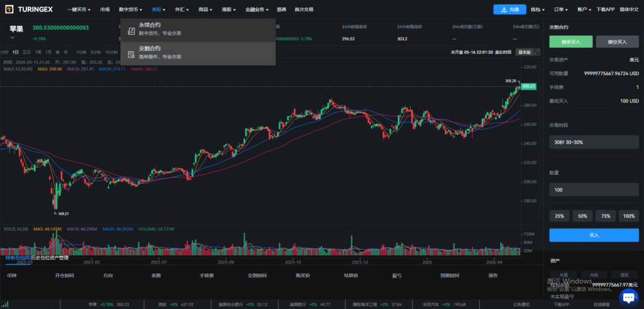Select the 1周 chart timeframe

click(38, 52)
